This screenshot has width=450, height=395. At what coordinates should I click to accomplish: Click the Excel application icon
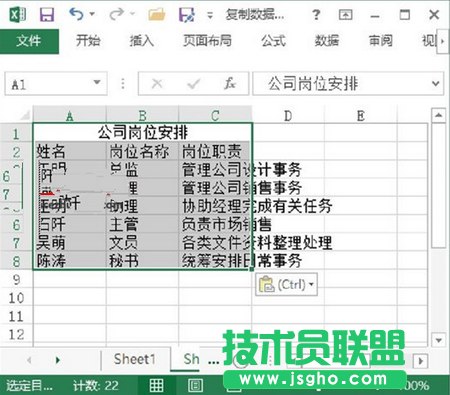pos(18,15)
